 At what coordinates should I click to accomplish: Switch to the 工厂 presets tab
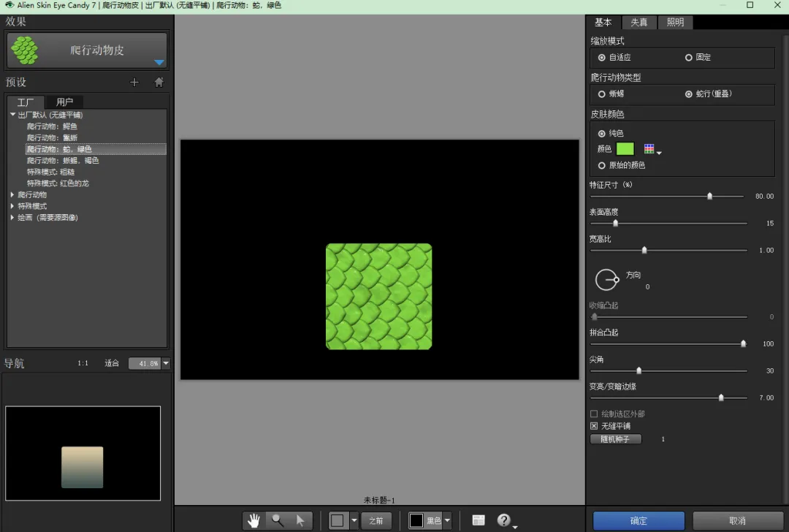25,102
